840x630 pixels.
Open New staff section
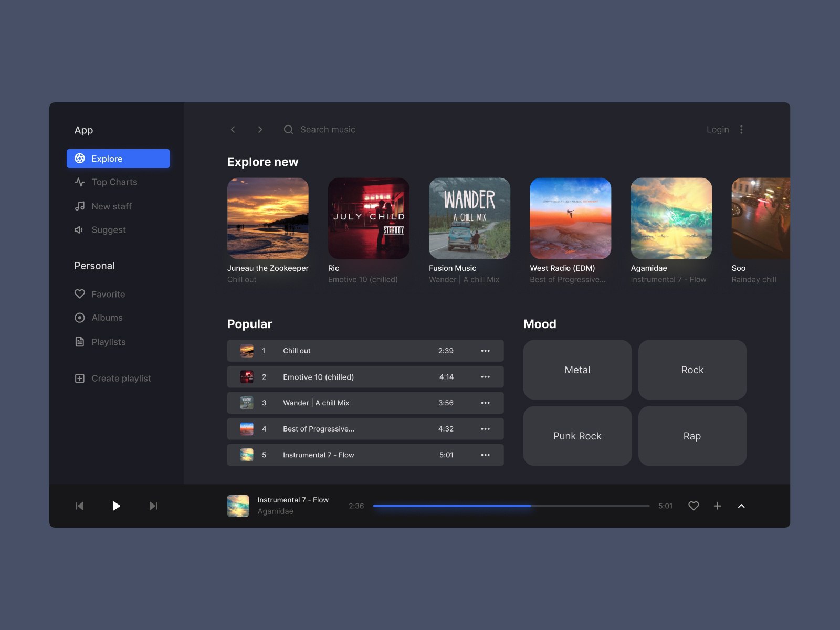click(x=103, y=206)
